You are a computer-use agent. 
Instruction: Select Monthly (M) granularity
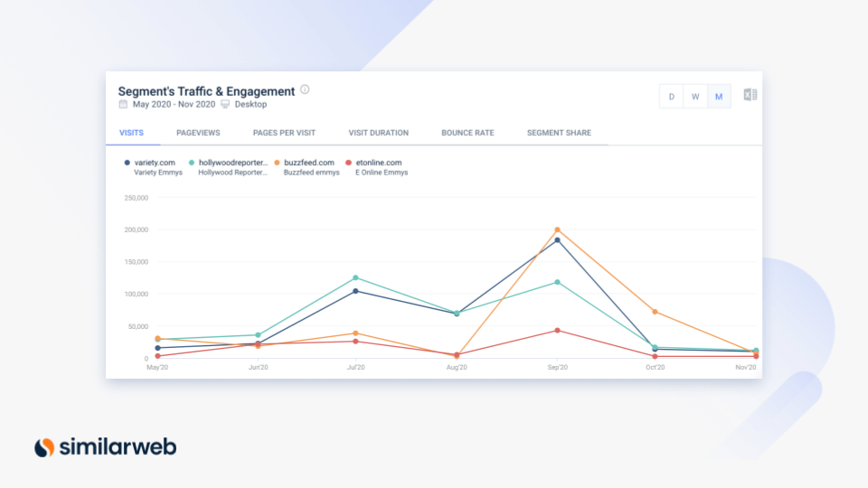click(x=719, y=97)
